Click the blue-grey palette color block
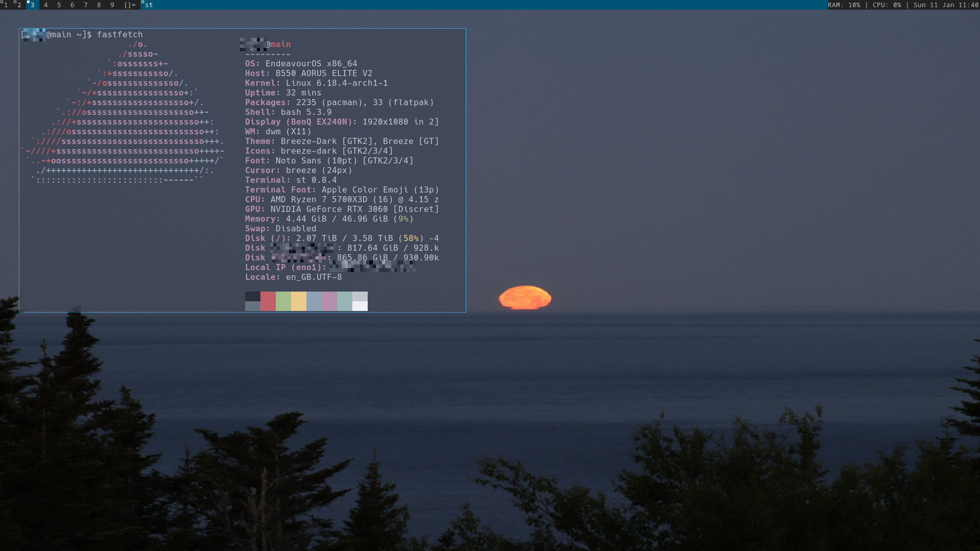The width and height of the screenshot is (980, 551). click(x=314, y=301)
